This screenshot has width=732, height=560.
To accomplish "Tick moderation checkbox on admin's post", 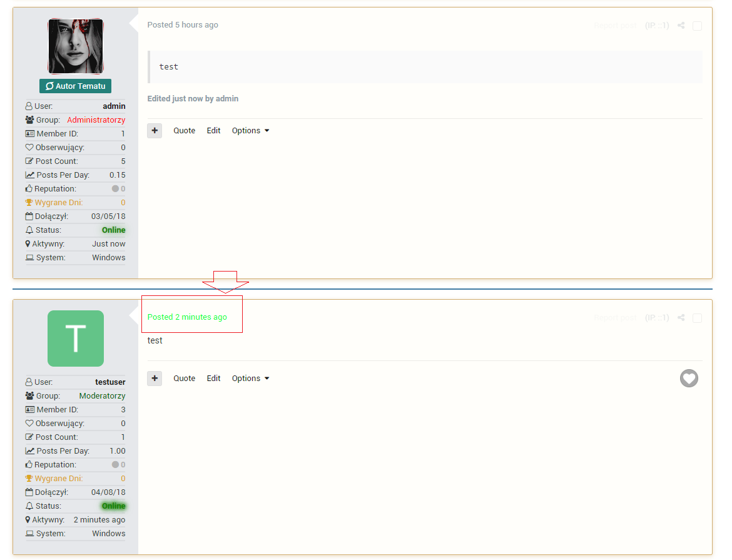I will (x=697, y=26).
